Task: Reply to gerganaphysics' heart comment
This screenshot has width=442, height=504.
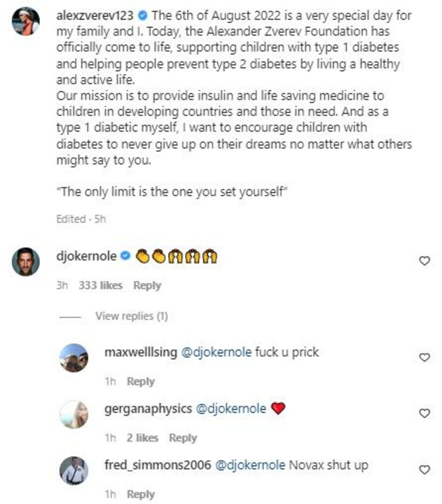Action: click(183, 438)
